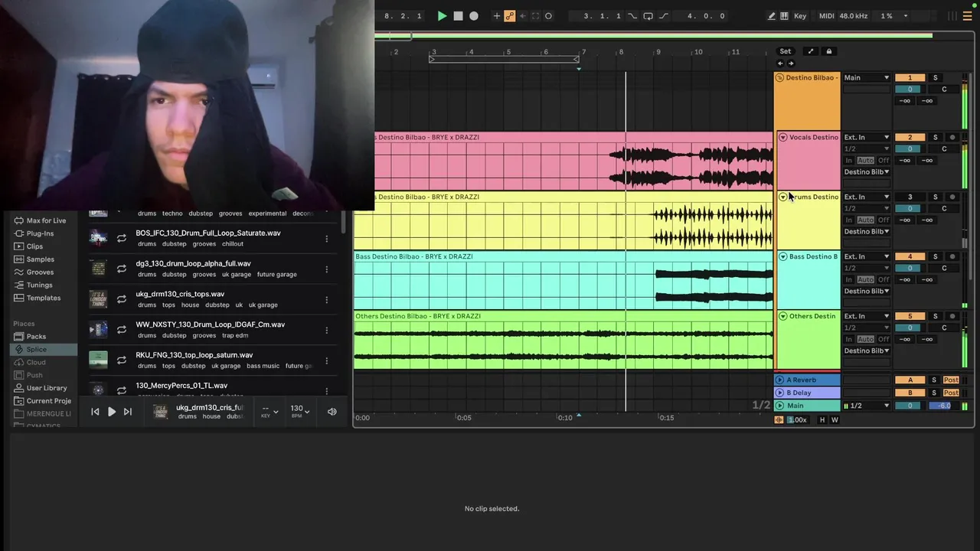Arm the Arrangement Record button
Screen dimensions: 980x551
coord(474,16)
